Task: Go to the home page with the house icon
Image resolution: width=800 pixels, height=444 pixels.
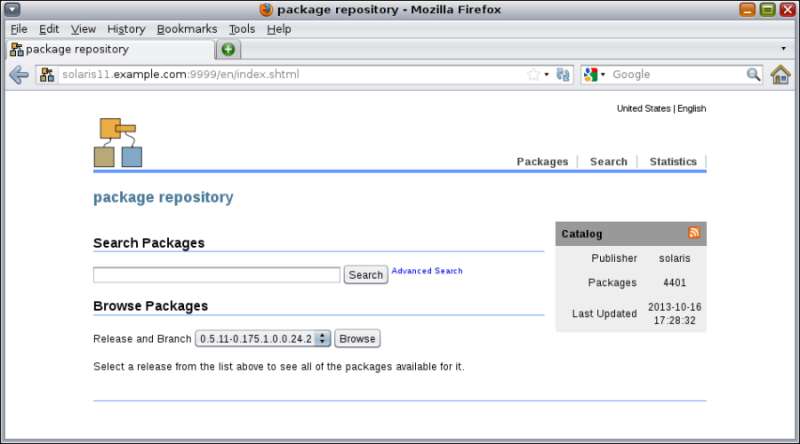Action: 780,75
